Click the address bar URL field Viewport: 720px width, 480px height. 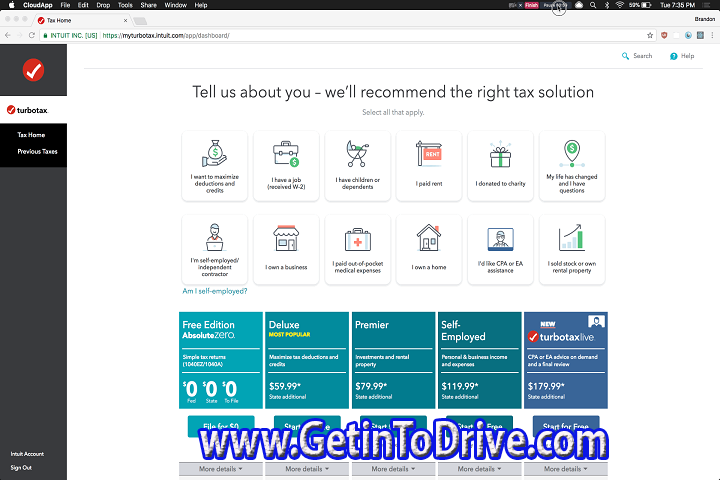coord(348,35)
